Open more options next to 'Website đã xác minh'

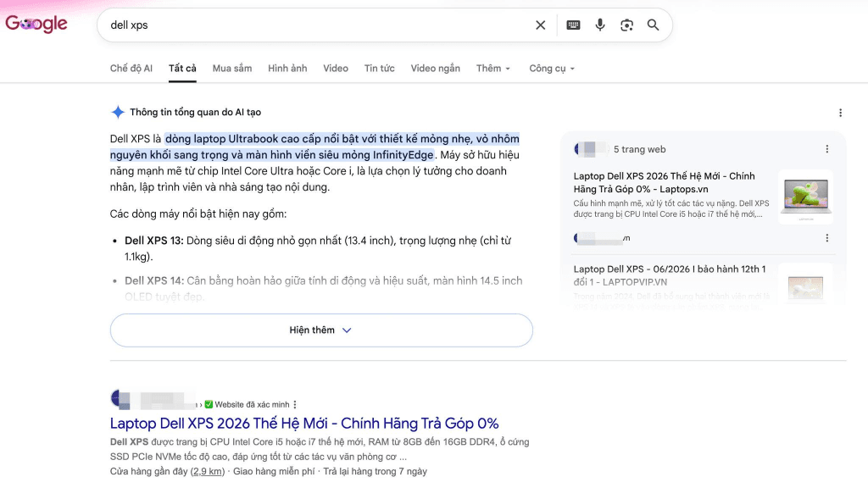(294, 404)
